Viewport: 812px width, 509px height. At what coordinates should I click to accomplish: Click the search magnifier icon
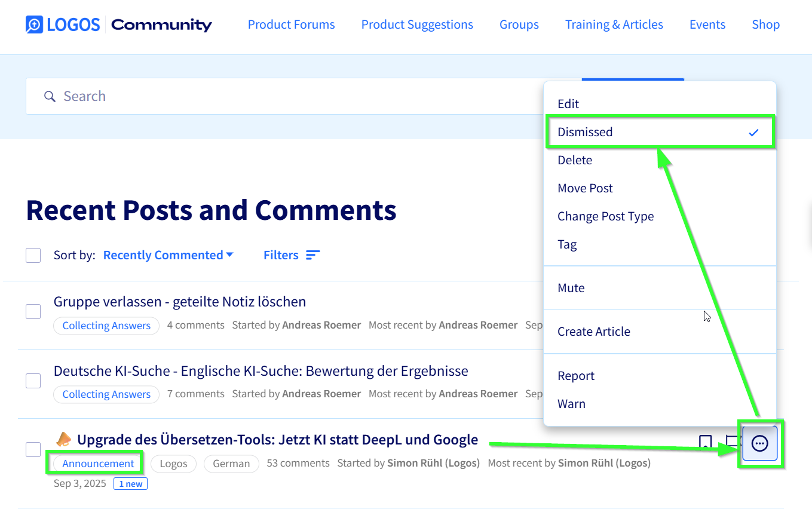point(50,96)
